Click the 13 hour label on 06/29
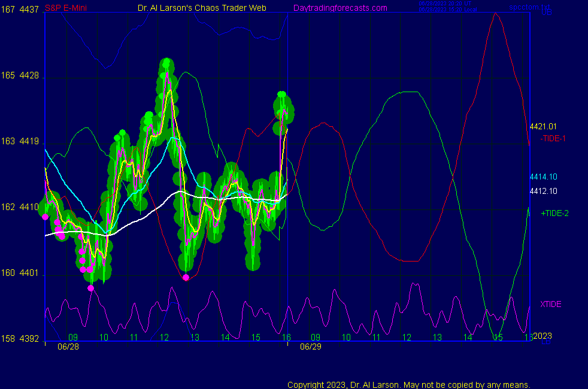This screenshot has width=588, height=389. [x=437, y=338]
